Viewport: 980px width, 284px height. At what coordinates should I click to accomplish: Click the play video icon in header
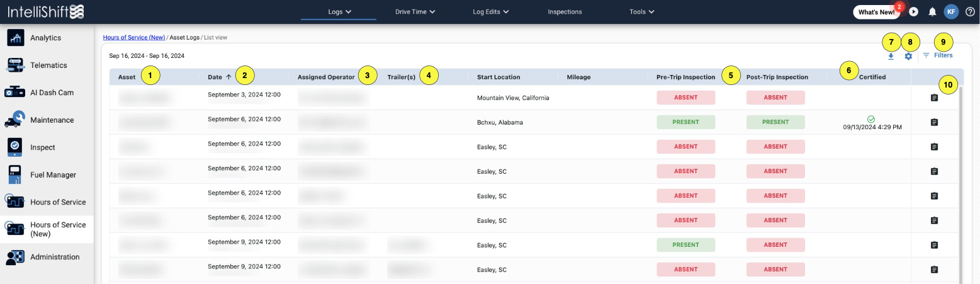tap(914, 11)
